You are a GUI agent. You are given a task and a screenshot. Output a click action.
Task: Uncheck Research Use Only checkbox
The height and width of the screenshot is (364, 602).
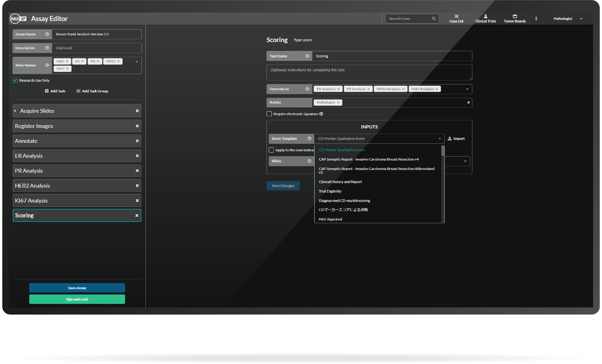15,80
